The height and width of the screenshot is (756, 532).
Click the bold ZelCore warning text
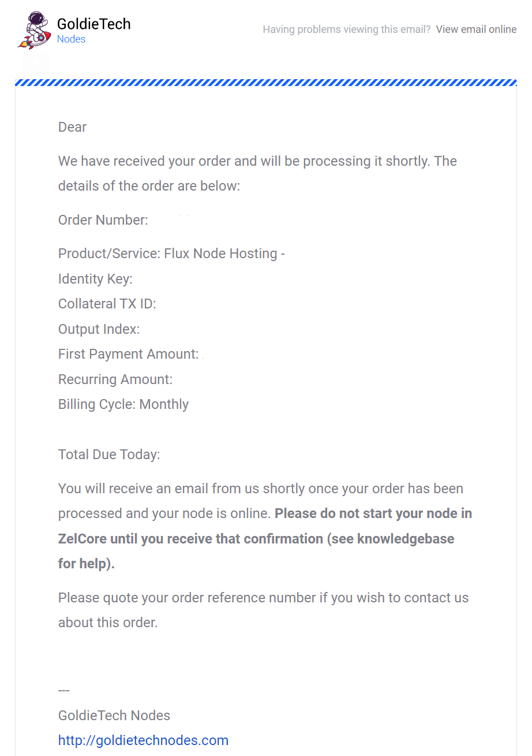pyautogui.click(x=265, y=538)
